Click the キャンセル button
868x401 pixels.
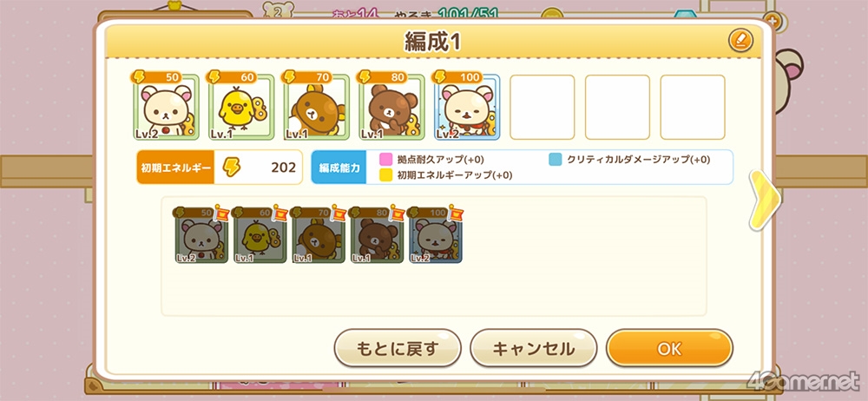pos(534,348)
